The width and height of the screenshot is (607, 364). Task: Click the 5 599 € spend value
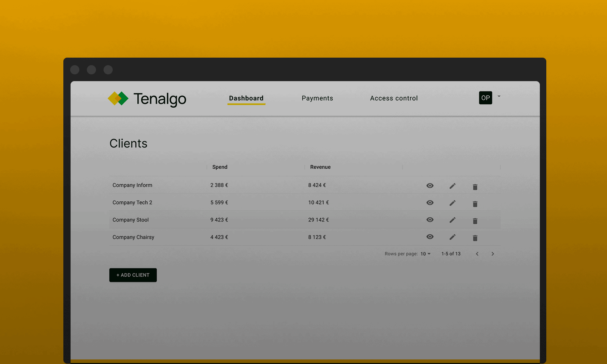(x=219, y=202)
